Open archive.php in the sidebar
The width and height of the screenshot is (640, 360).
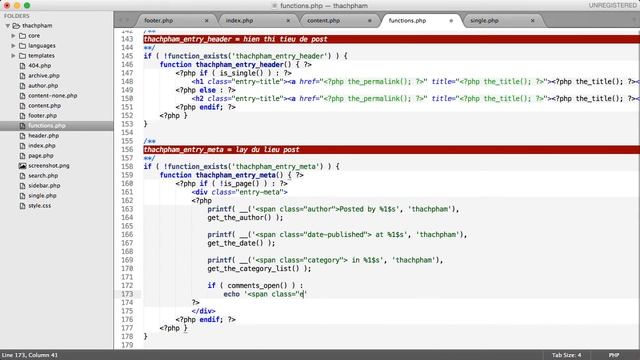(44, 76)
